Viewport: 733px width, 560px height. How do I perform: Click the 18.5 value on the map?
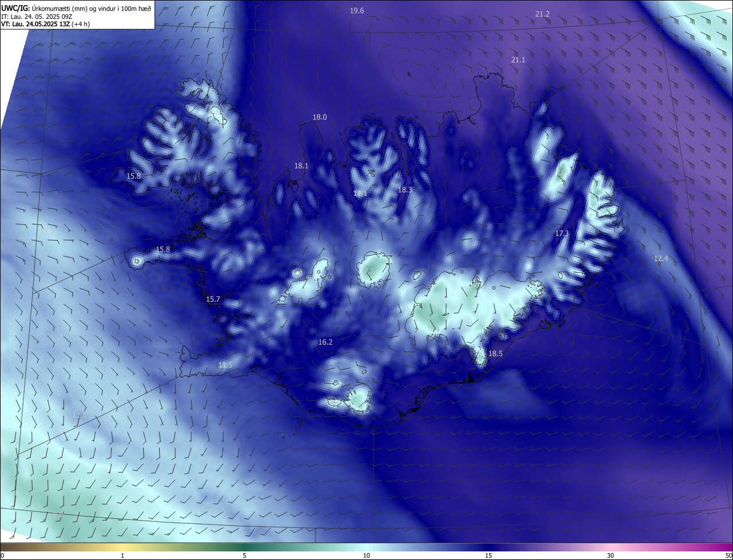pyautogui.click(x=495, y=354)
